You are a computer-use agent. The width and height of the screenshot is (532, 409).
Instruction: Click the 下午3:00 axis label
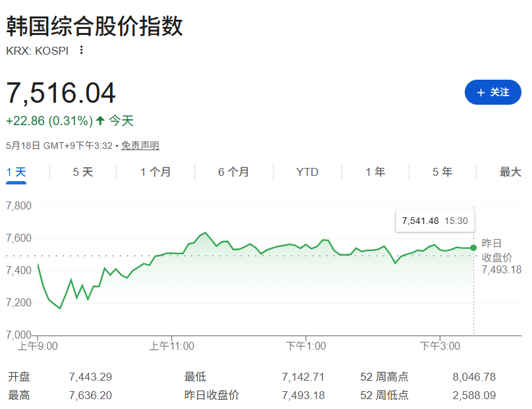440,346
